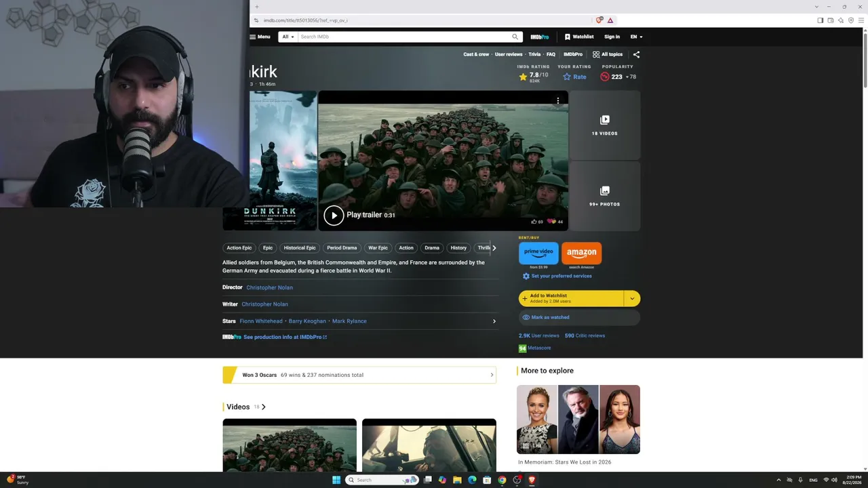Open the 18 Videos gallery tile
This screenshot has height=488, width=868.
click(x=604, y=125)
